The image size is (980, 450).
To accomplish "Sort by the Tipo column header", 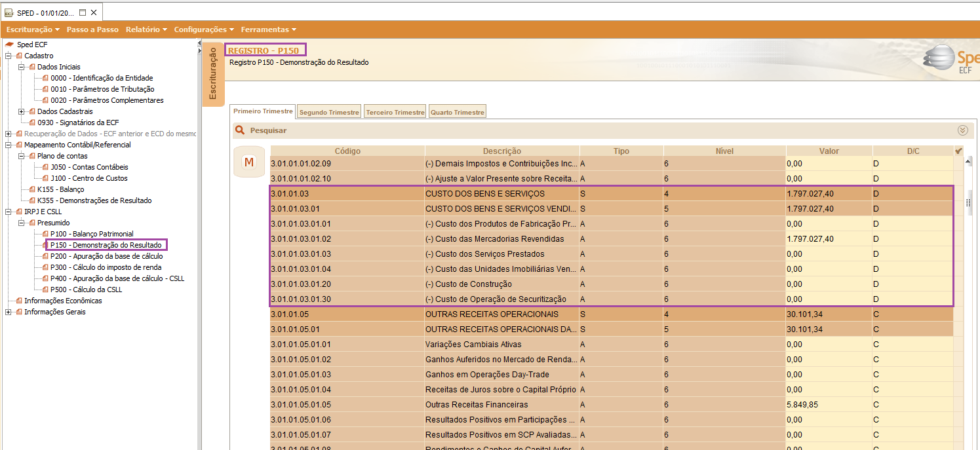I will [621, 151].
